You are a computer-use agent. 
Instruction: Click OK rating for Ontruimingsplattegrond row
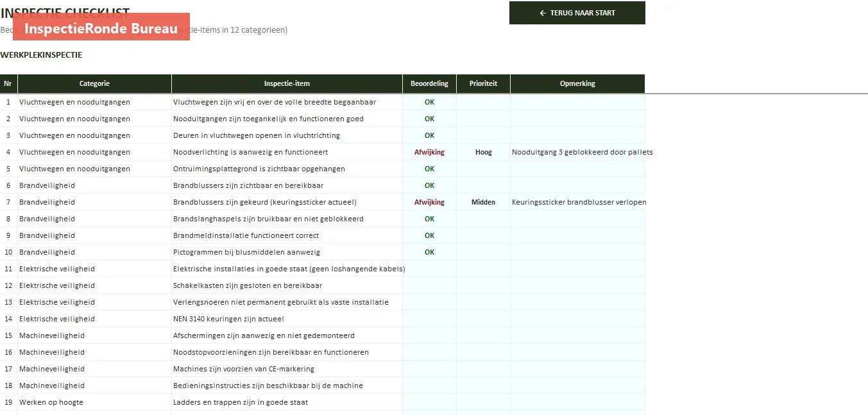(429, 169)
